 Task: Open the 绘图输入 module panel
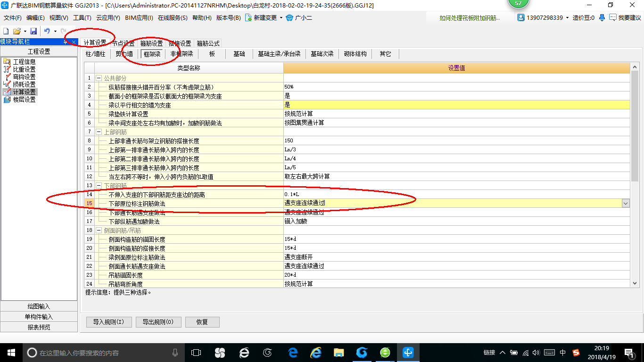pyautogui.click(x=39, y=306)
